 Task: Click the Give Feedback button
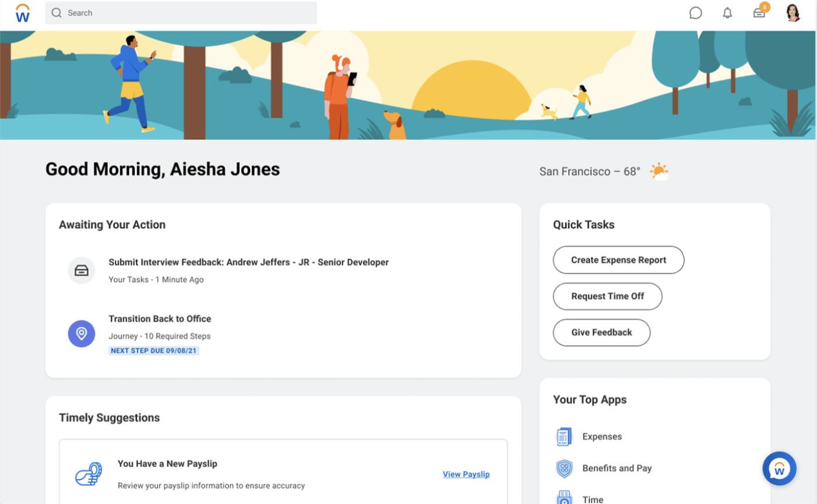[x=602, y=332]
